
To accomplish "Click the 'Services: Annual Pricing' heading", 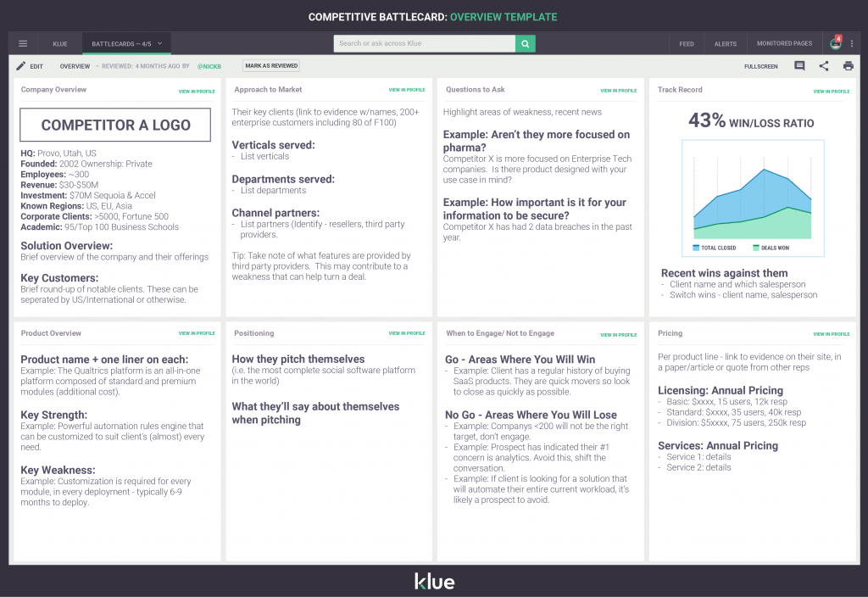I will (x=718, y=446).
